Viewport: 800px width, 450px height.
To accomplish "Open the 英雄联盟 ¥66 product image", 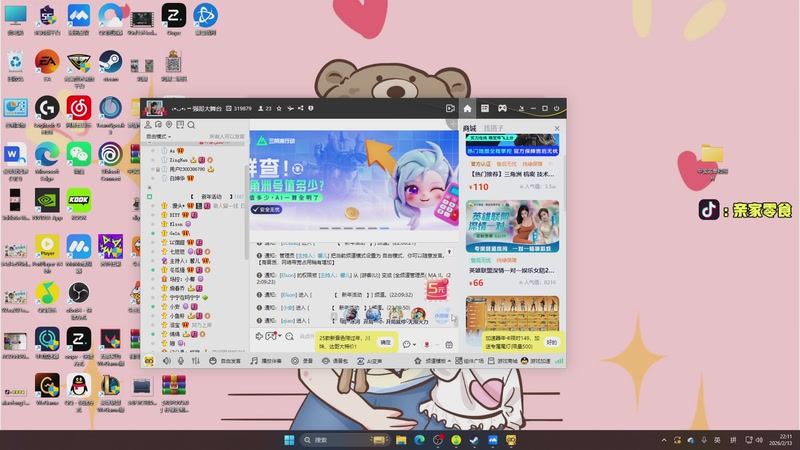I will point(512,227).
